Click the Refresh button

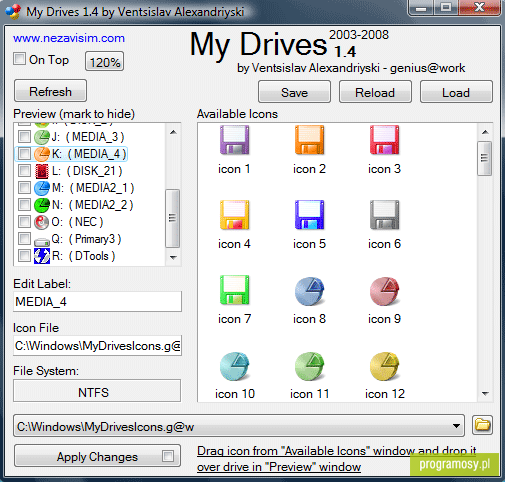[x=51, y=91]
